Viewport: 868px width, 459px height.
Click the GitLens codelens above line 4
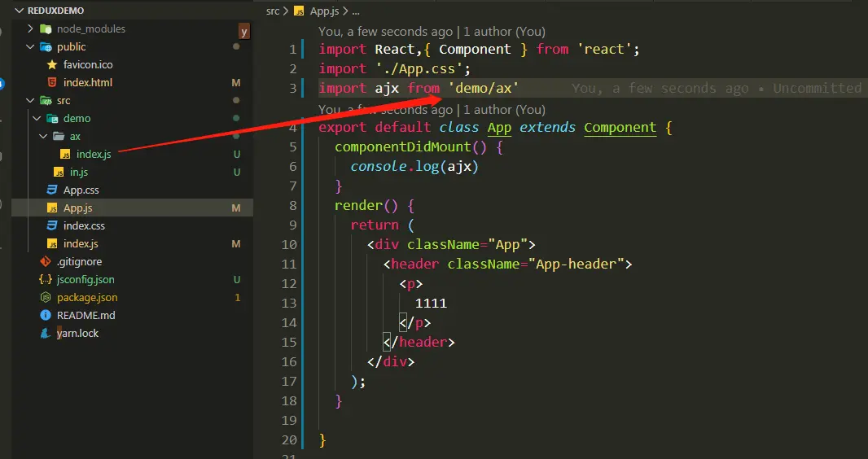click(432, 110)
